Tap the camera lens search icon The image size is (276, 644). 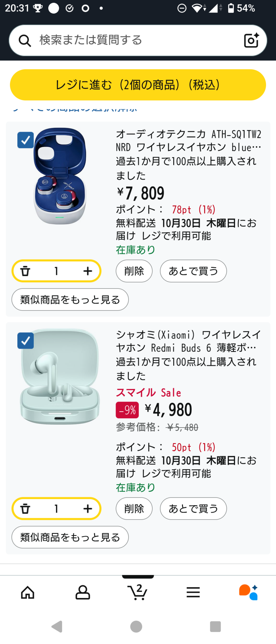[251, 40]
